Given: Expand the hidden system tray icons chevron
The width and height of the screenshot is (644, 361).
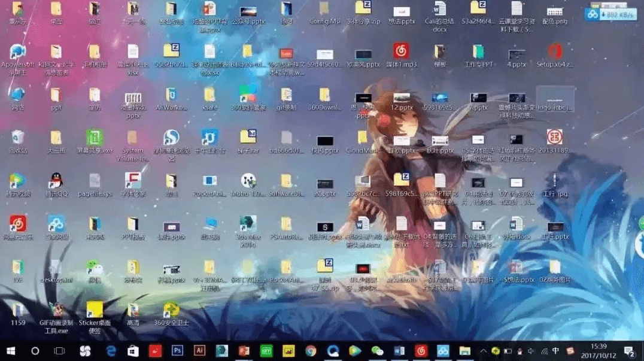Looking at the screenshot, I should click(x=484, y=350).
